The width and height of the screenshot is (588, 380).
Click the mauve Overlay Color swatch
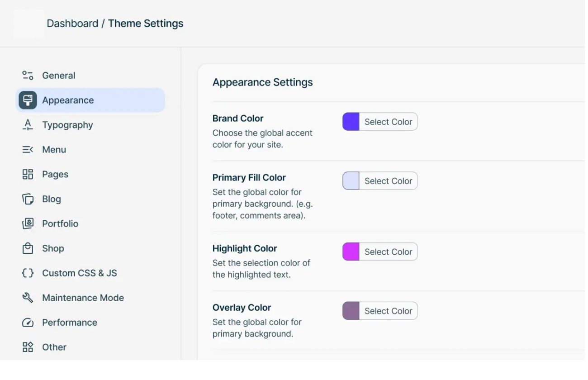coord(351,311)
